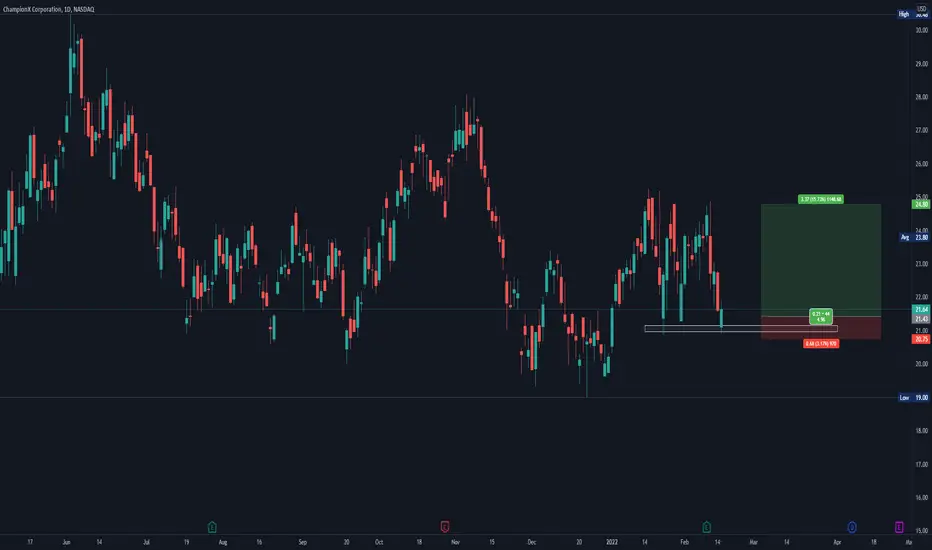932x550 pixels.
Task: Select the red stop loss label below the position
Action: click(x=821, y=344)
